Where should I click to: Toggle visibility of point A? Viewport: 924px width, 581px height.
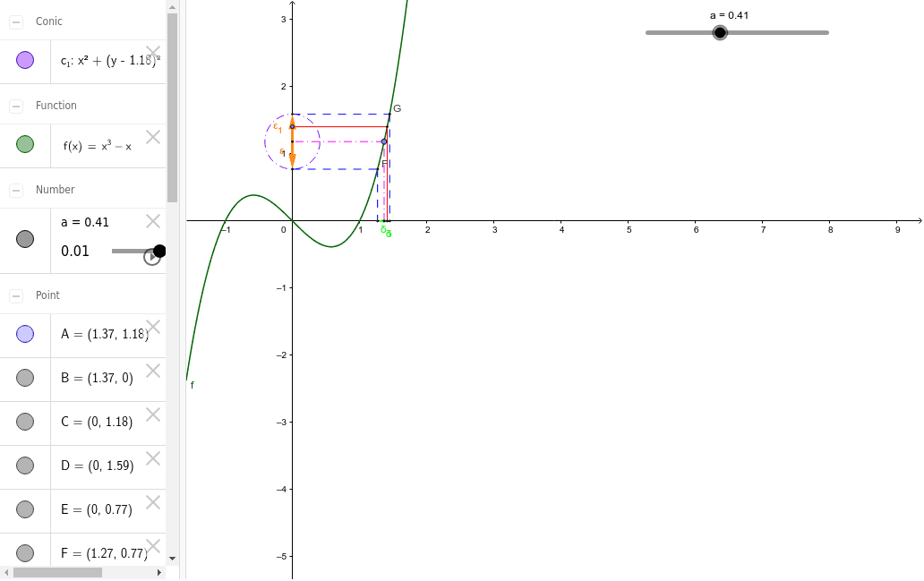(25, 334)
